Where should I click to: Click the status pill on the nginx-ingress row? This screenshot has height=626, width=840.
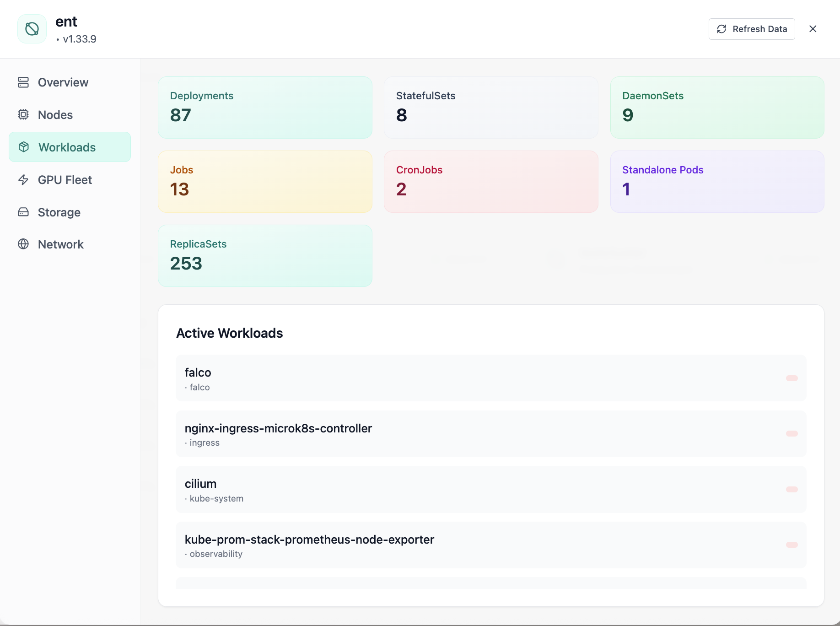(792, 433)
